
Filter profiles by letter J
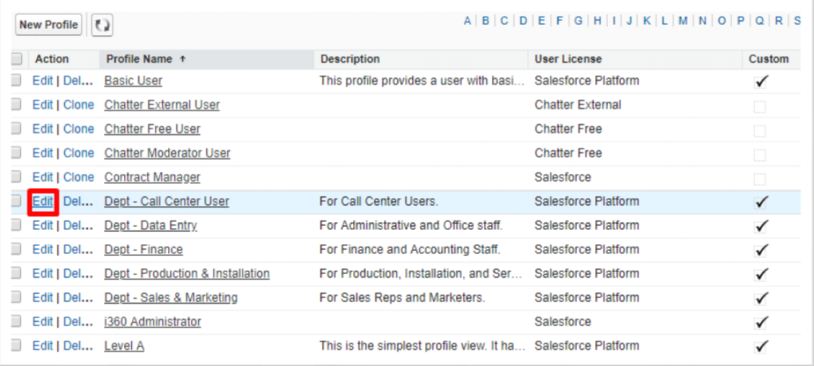(629, 21)
